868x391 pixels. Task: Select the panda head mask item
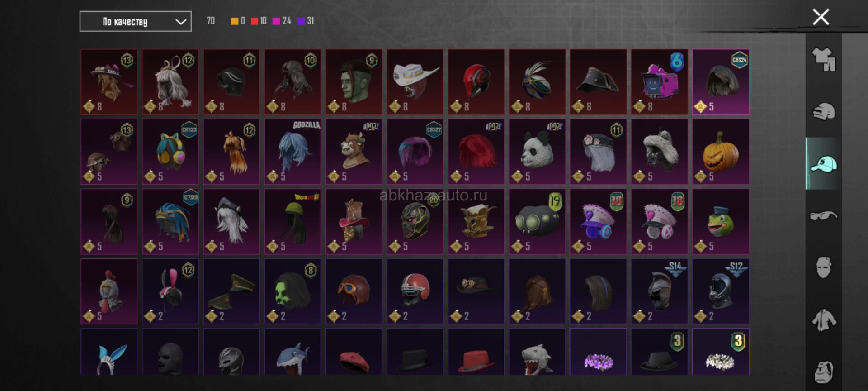537,152
